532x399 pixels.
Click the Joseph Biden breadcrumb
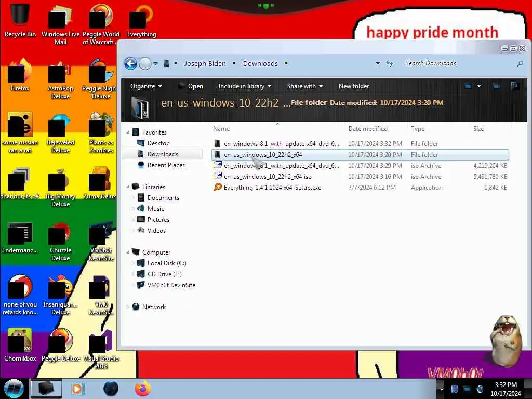[x=205, y=63]
